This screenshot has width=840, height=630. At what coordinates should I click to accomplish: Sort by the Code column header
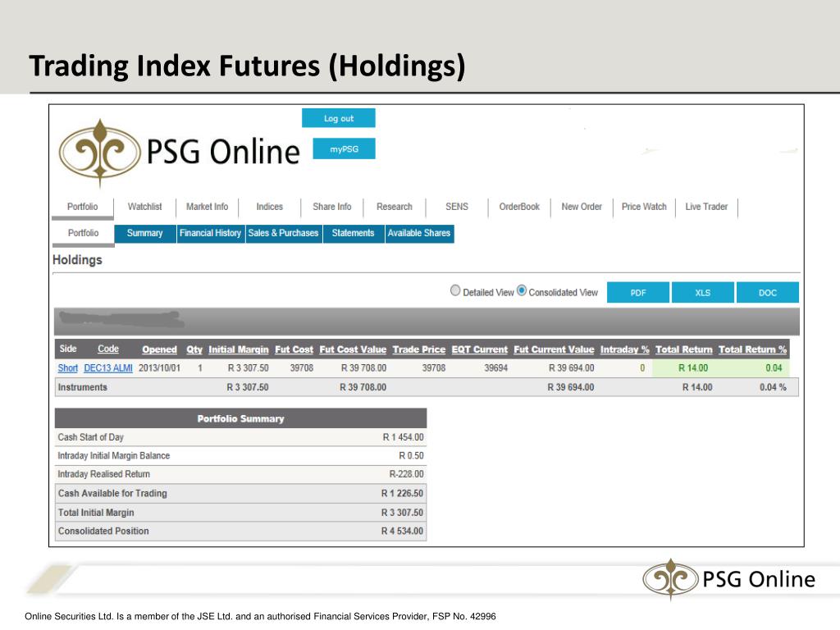108,349
